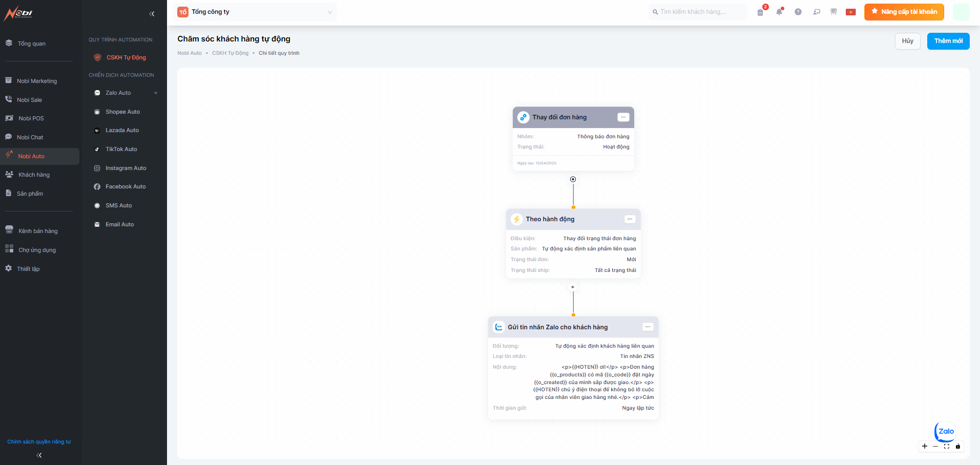Screen dimensions: 980x465
Task: Collapse the automation submenu panel
Action: click(x=152, y=14)
